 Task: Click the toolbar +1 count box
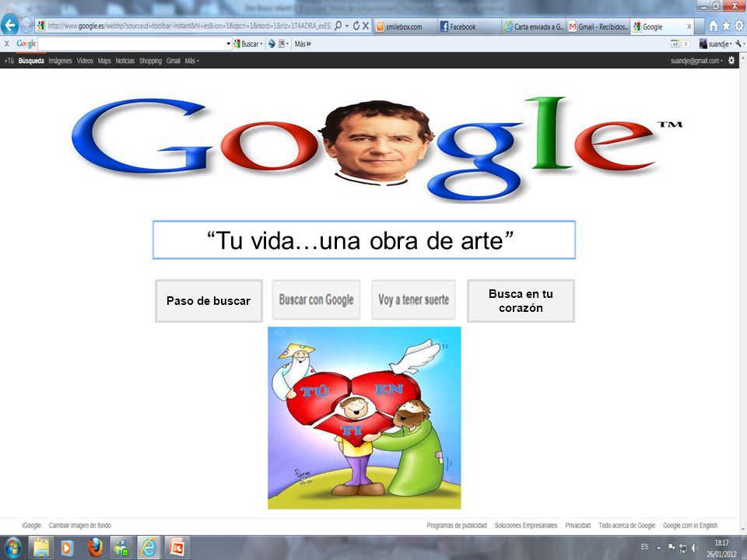coord(686,44)
